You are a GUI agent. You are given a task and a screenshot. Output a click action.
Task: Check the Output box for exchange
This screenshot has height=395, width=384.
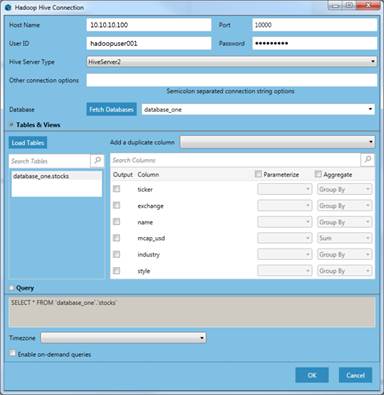[x=116, y=205]
